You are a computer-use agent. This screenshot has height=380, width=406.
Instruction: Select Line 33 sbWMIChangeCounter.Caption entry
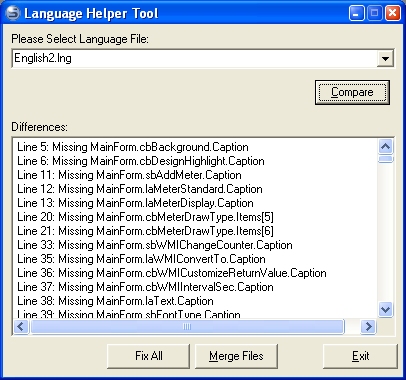click(155, 245)
